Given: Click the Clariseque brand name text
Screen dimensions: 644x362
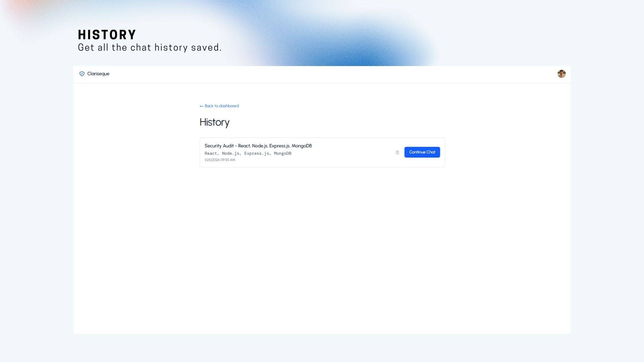Looking at the screenshot, I should point(98,74).
